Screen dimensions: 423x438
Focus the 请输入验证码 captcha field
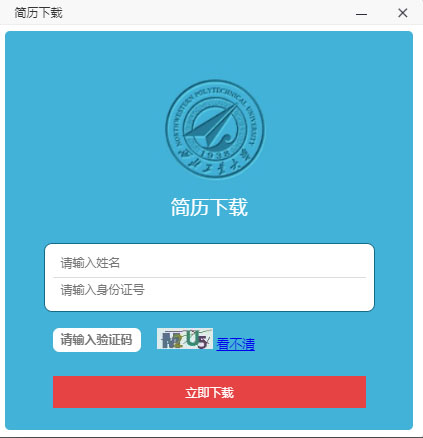(97, 340)
